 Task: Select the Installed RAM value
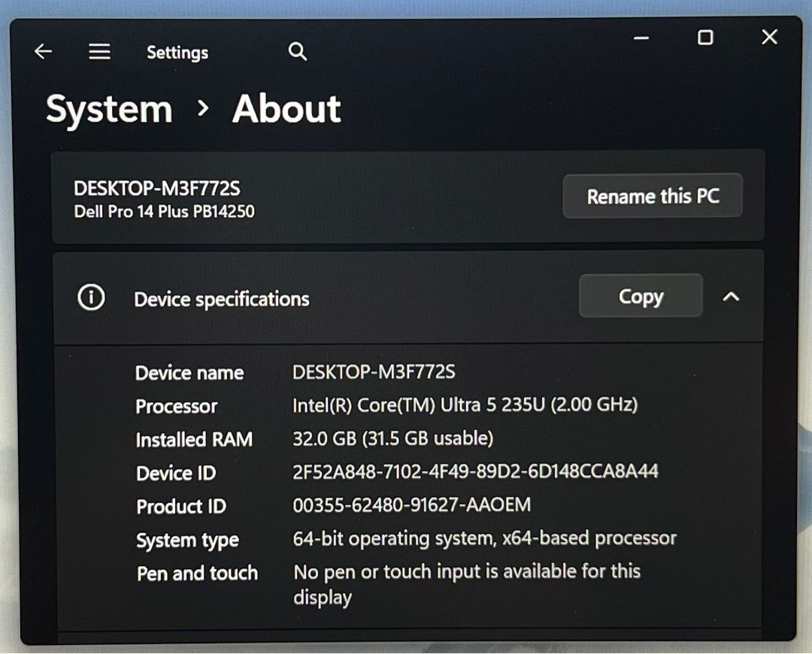pyautogui.click(x=393, y=438)
